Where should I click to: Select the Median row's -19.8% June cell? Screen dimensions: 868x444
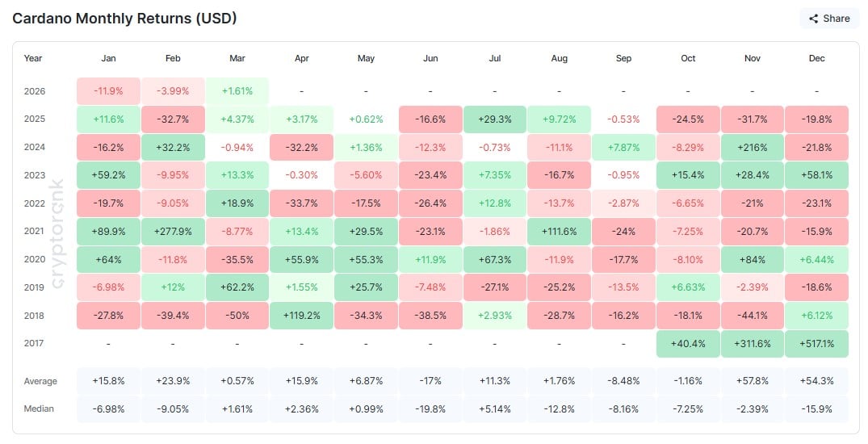click(x=430, y=408)
